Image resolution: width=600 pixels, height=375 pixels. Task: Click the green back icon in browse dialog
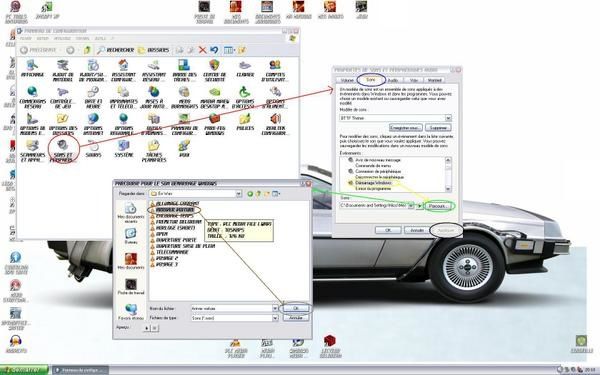(250, 194)
